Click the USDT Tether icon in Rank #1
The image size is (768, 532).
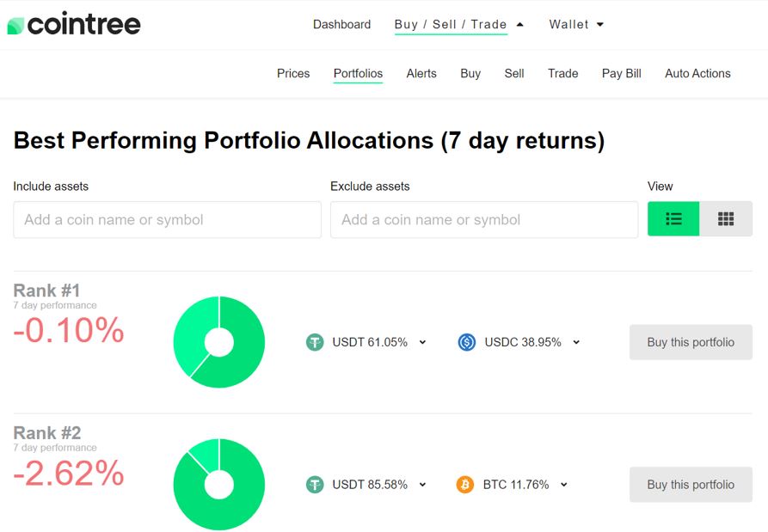click(315, 342)
